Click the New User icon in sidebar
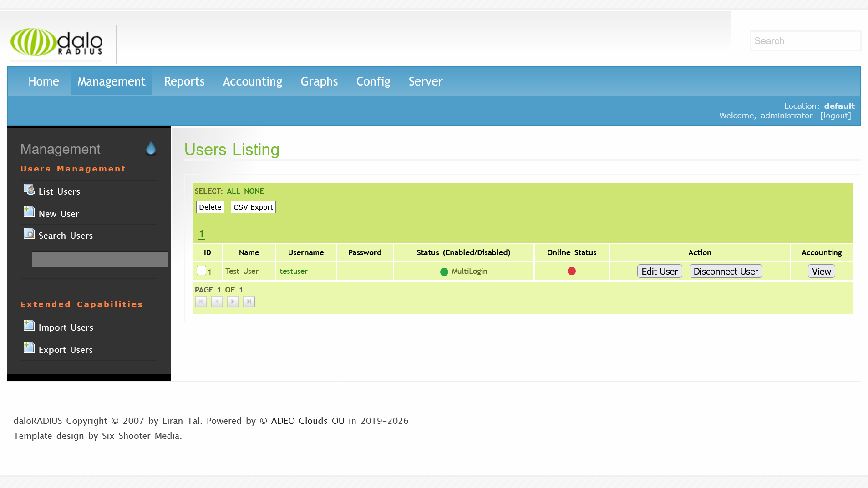Screen dimensions: 868x488 (29, 212)
